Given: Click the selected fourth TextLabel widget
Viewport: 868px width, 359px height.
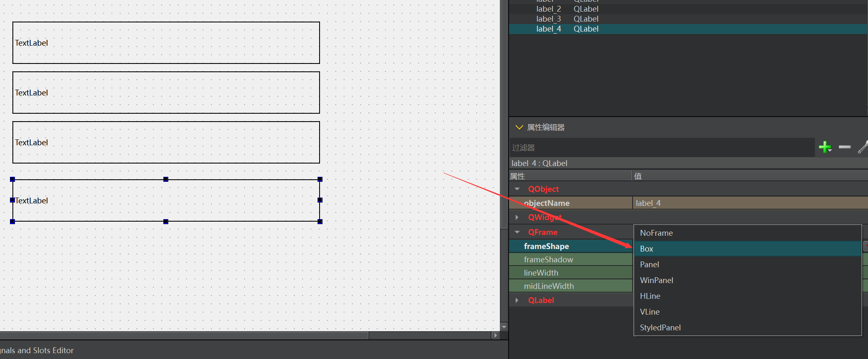Looking at the screenshot, I should [x=166, y=200].
